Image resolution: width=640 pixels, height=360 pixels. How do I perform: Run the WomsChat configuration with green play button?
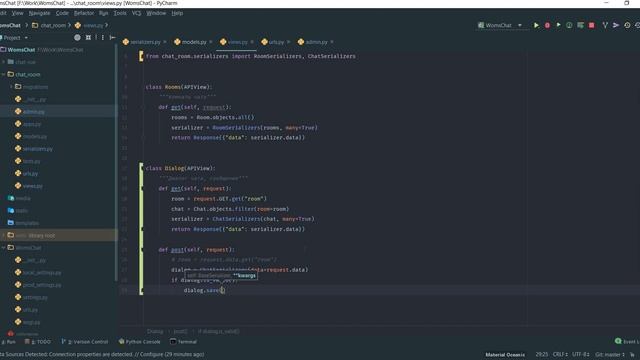coord(536,25)
